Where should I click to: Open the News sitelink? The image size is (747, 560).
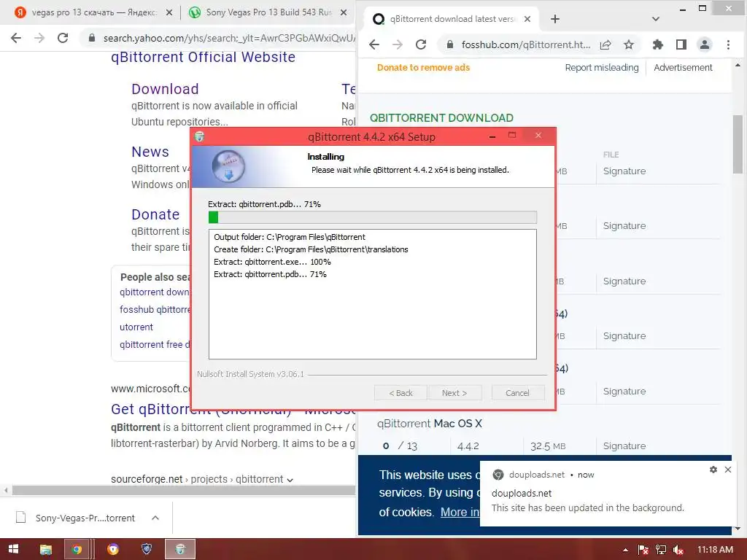(x=150, y=152)
